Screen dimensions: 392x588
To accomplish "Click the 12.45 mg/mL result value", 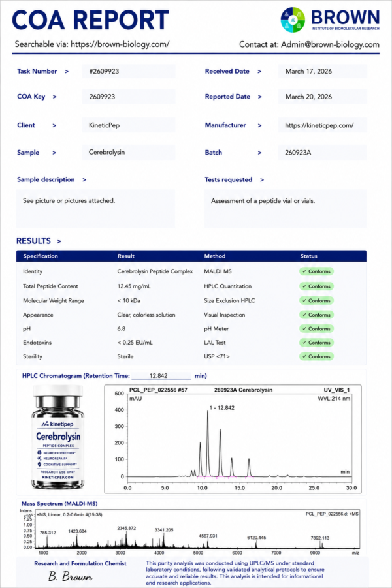I will click(134, 286).
